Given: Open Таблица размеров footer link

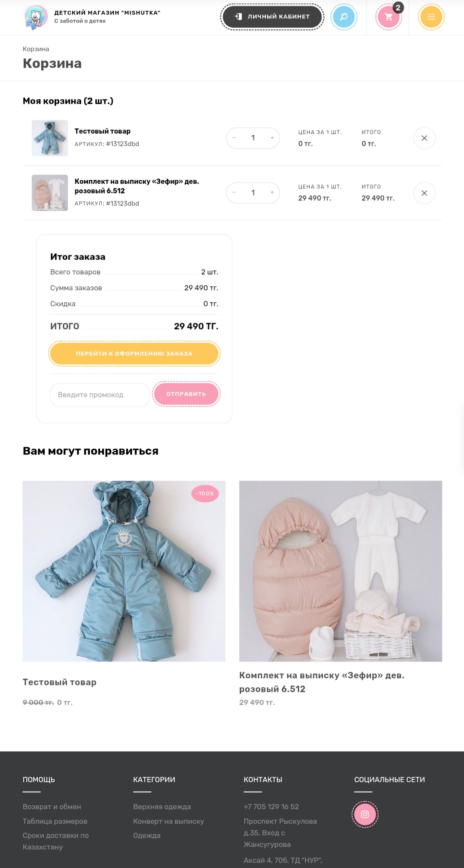Looking at the screenshot, I should point(55,821).
